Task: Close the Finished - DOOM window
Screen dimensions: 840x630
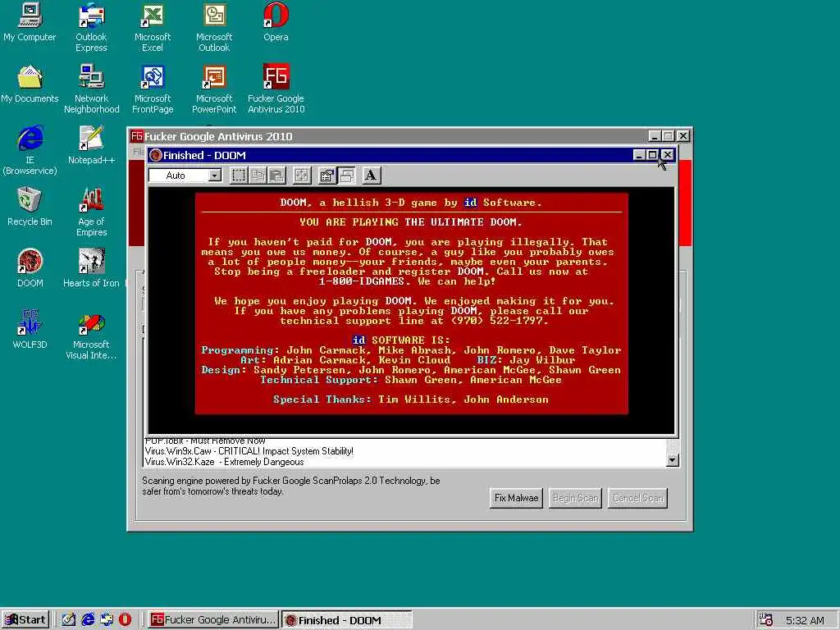Action: coord(667,155)
